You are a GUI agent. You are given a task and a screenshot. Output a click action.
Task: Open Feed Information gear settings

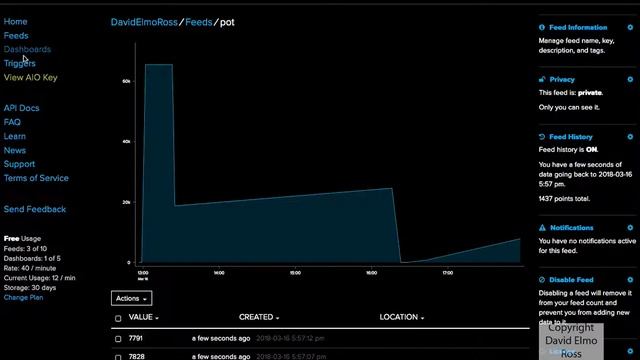pos(630,27)
